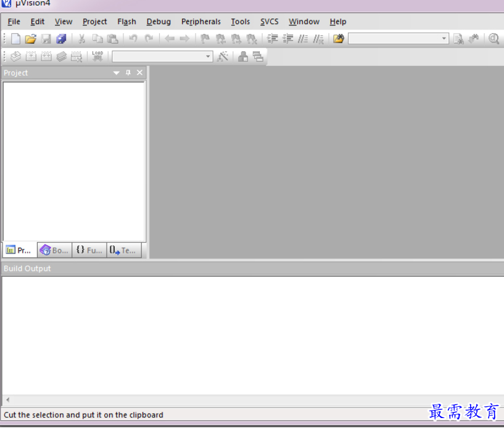The height and width of the screenshot is (431, 504).
Task: Open Project panel window position menu arrow
Action: [117, 73]
